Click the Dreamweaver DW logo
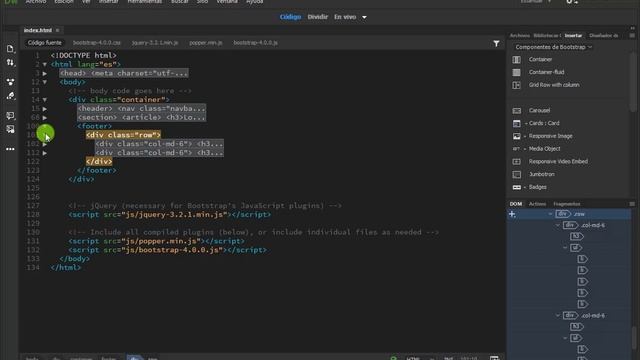The height and width of the screenshot is (360, 640). click(11, 2)
